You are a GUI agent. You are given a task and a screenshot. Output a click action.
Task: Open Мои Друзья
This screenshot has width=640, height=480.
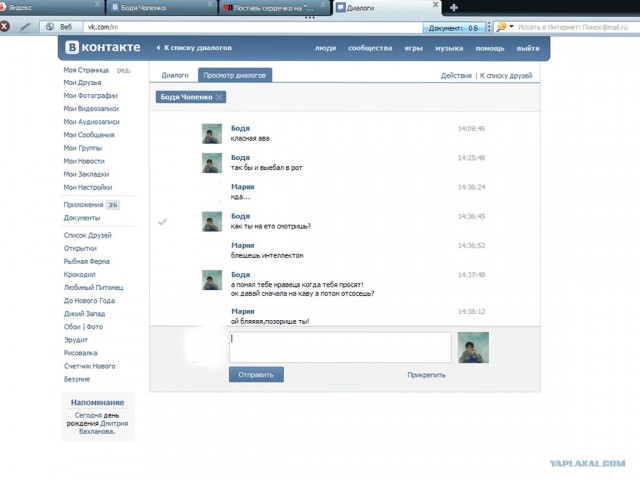(x=82, y=82)
